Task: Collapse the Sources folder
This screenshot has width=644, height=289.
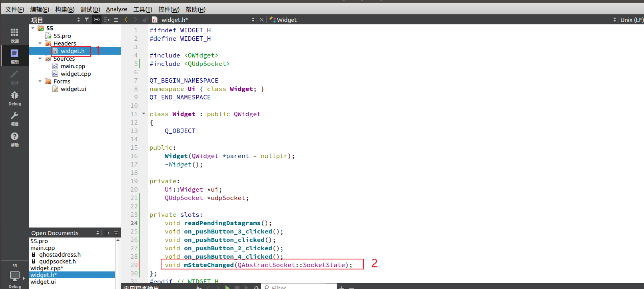Action: tap(40, 59)
